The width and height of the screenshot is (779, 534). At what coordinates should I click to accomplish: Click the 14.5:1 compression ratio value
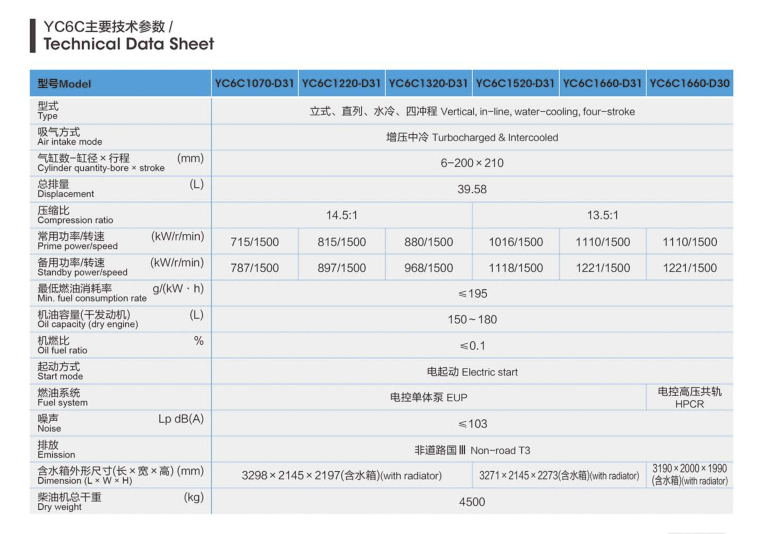tap(341, 215)
